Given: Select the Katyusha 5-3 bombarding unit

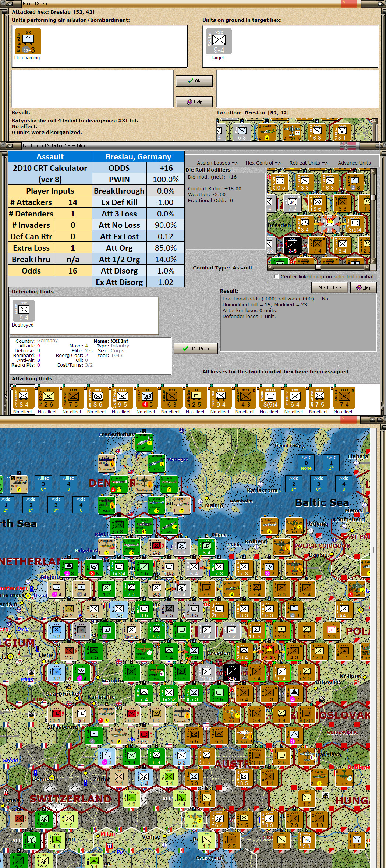Looking at the screenshot, I should click(x=28, y=42).
